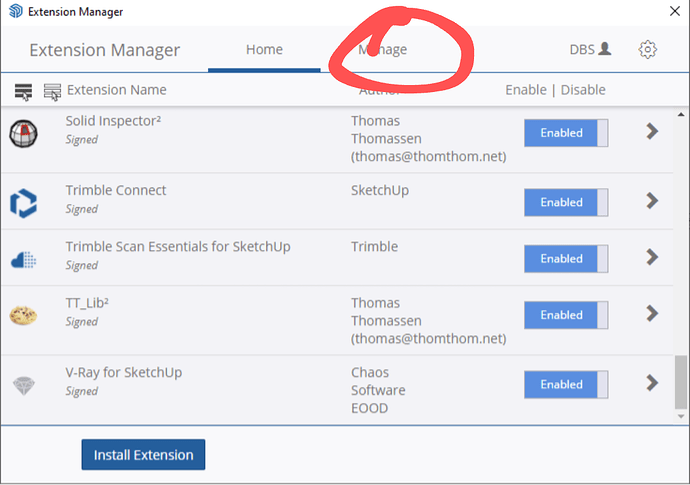The height and width of the screenshot is (485, 690).
Task: Switch to the Manage tab
Action: point(382,49)
